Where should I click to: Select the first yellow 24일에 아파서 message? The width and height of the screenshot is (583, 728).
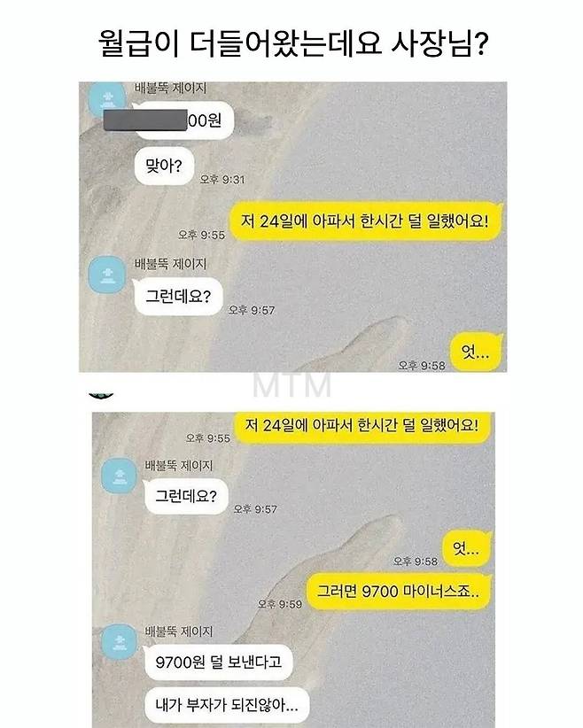coord(366,221)
